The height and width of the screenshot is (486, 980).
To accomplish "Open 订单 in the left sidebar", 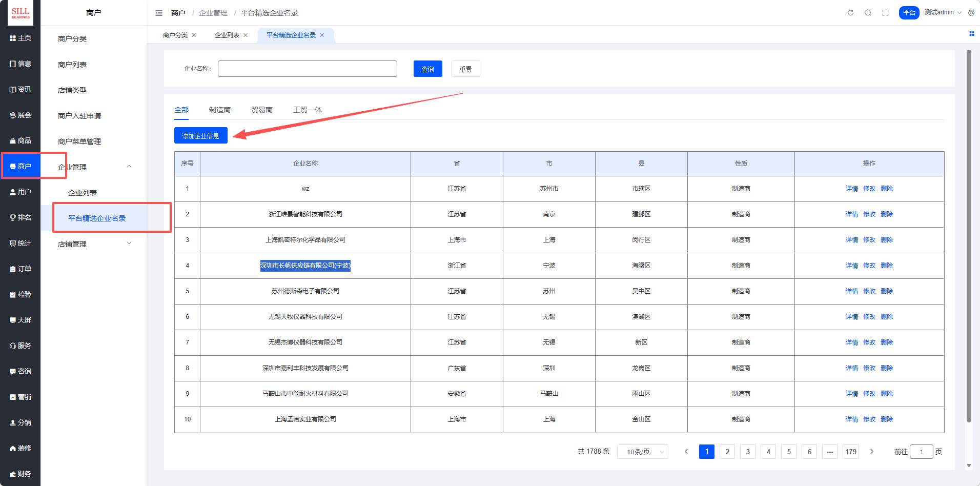I will pos(21,269).
